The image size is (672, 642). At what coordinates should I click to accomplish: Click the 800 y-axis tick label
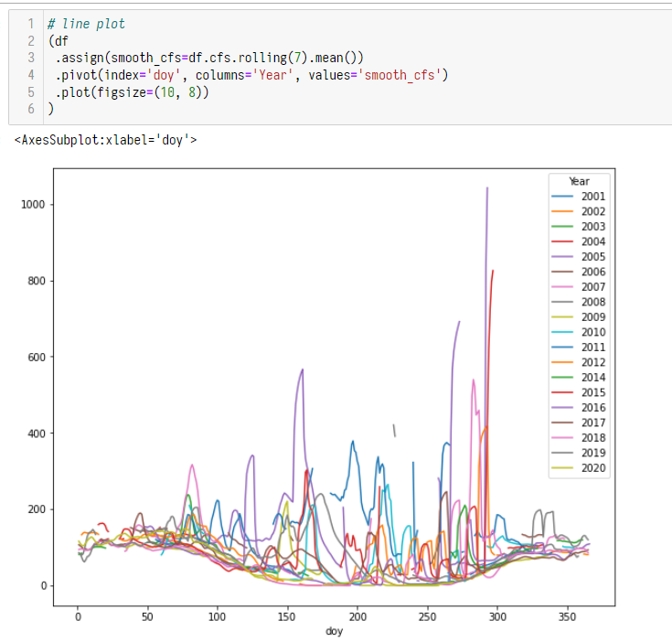point(37,281)
